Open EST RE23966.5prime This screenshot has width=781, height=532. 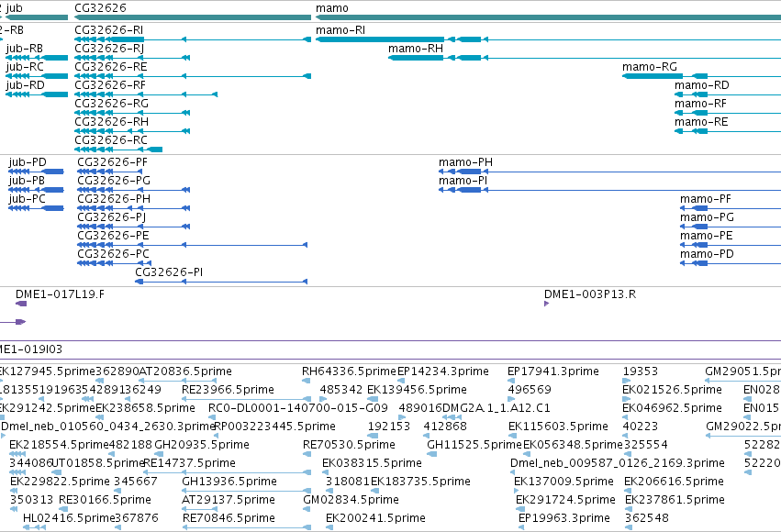point(228,390)
